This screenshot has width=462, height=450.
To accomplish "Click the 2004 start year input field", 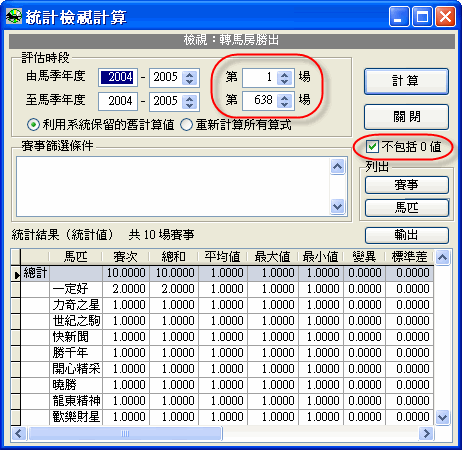I will [x=118, y=77].
